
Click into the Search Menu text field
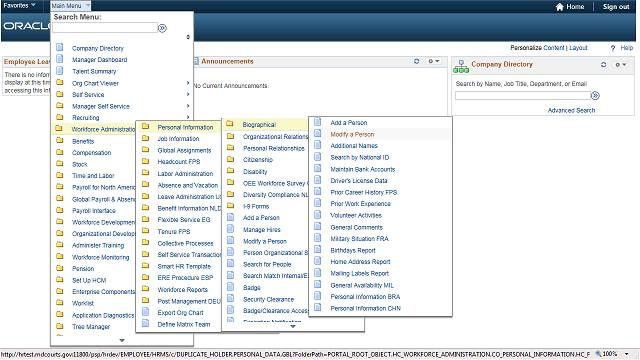tap(105, 28)
